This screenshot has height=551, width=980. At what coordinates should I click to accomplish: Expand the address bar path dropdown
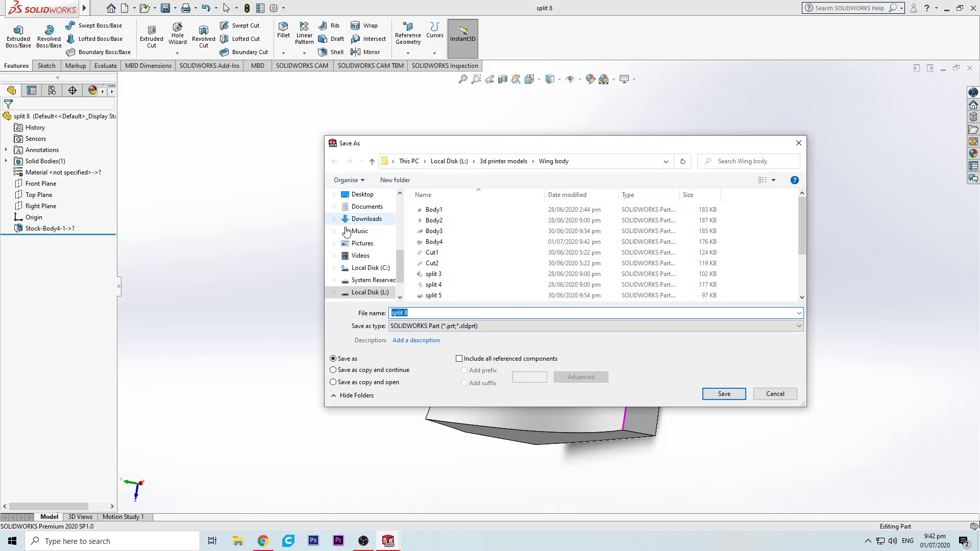(x=666, y=161)
